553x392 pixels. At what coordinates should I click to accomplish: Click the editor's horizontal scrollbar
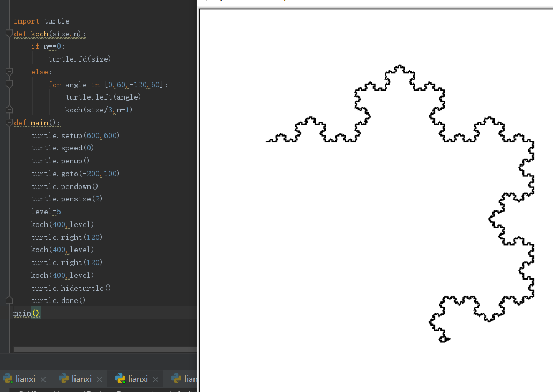[x=105, y=350]
